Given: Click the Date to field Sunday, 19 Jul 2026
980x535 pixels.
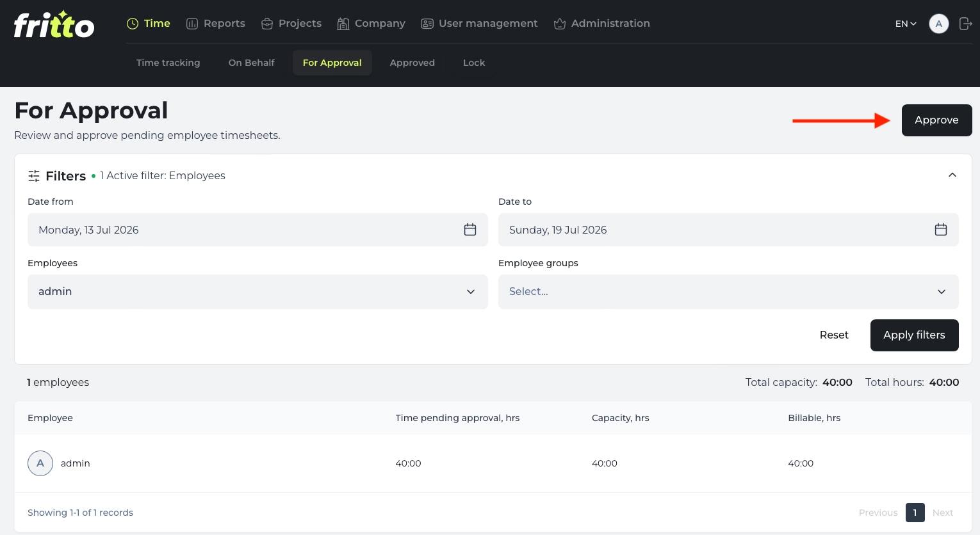Looking at the screenshot, I should 728,230.
